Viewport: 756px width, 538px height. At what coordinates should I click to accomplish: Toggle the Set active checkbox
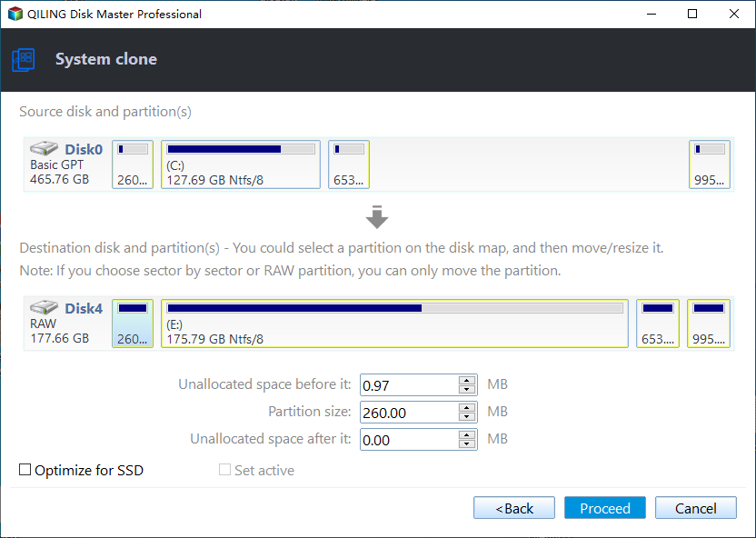point(224,470)
